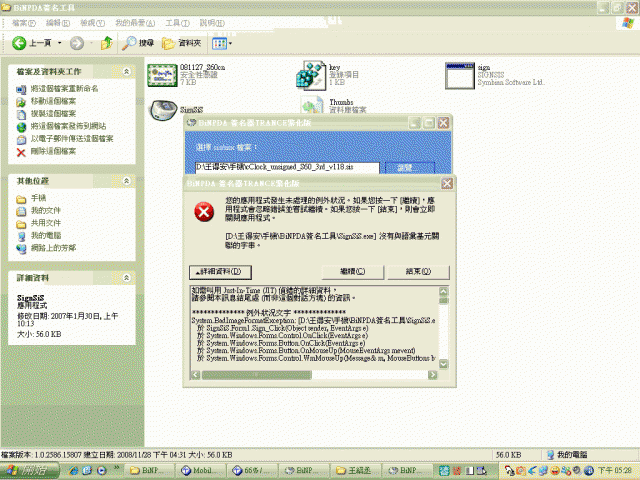Click the browse button beside path field

pyautogui.click(x=409, y=168)
